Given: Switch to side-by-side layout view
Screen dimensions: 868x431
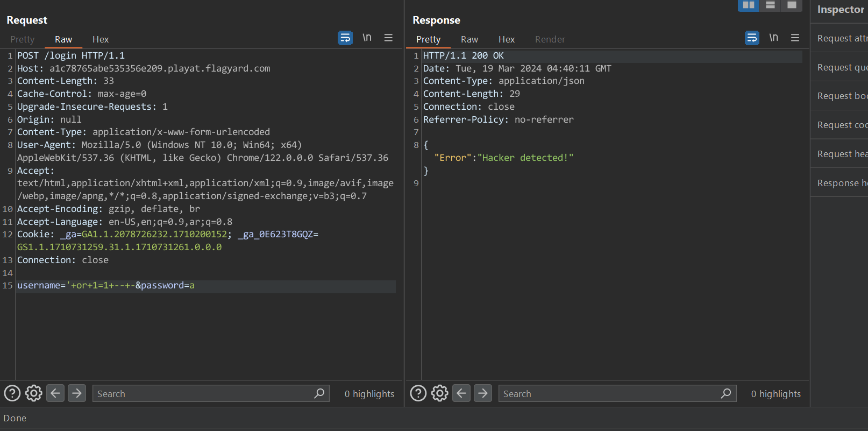Looking at the screenshot, I should (x=748, y=5).
